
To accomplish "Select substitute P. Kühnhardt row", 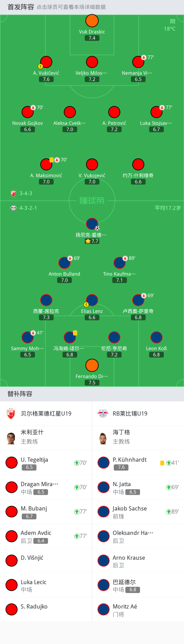I will pyautogui.click(x=138, y=463).
